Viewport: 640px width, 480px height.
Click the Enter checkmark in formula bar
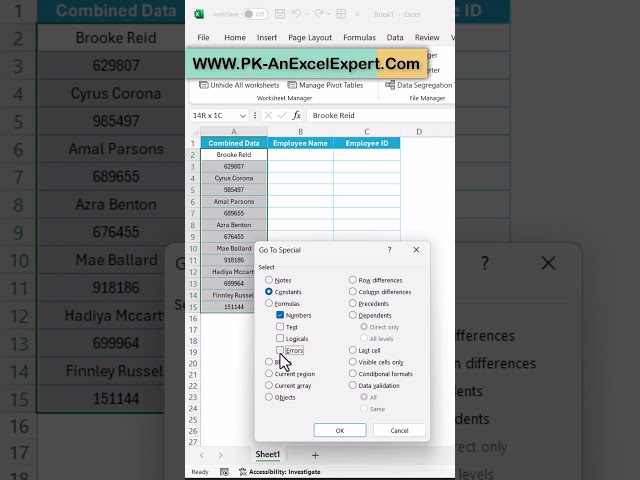coord(282,116)
